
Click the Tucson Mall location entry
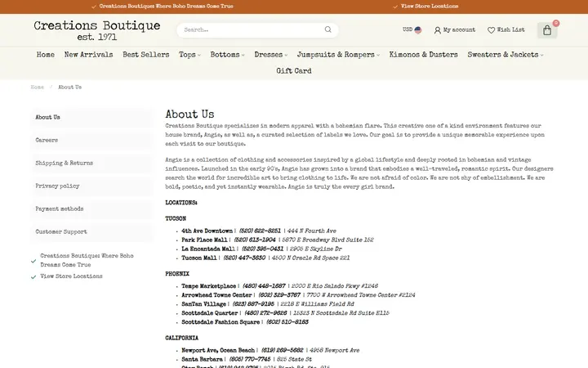[265, 258]
